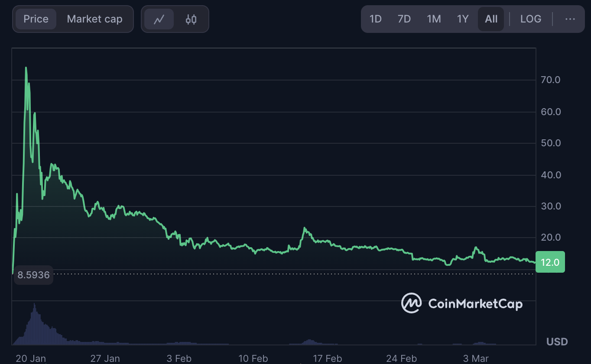
Task: Open the 1M chart view
Action: [433, 19]
